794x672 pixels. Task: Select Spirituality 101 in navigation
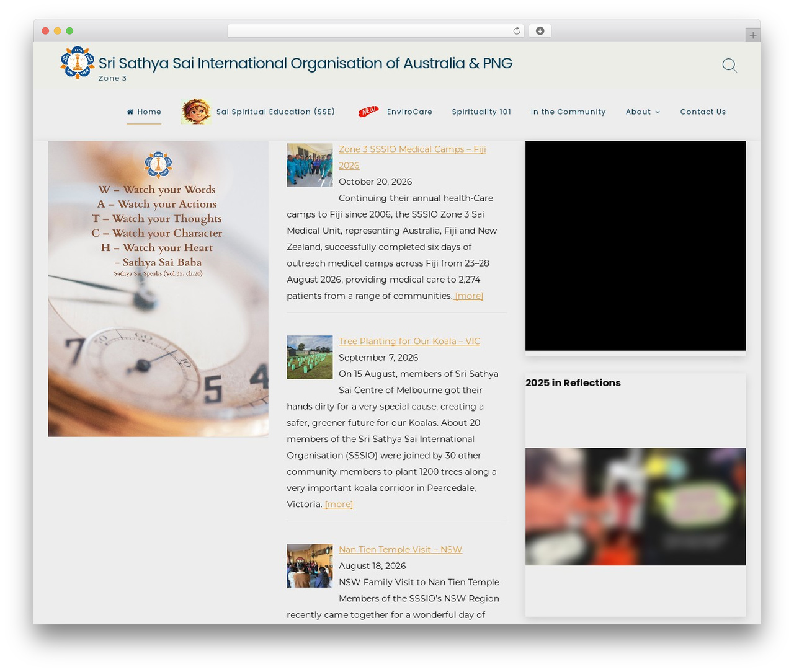pyautogui.click(x=481, y=112)
